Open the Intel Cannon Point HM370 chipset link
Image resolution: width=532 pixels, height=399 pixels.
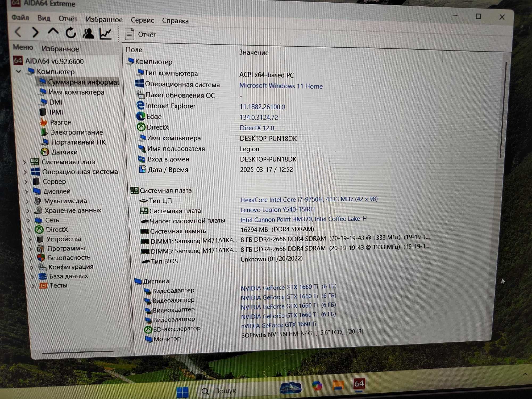(x=304, y=219)
